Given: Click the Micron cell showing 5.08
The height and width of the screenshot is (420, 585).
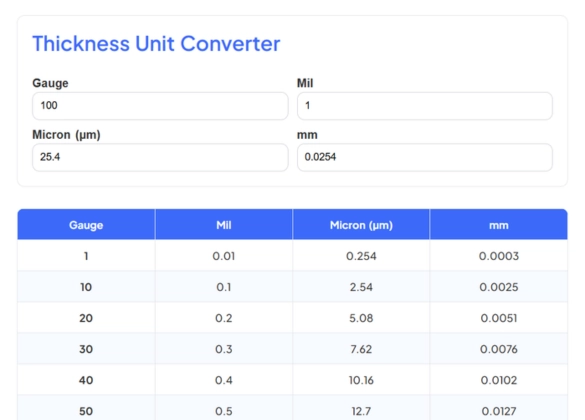Looking at the screenshot, I should [361, 318].
